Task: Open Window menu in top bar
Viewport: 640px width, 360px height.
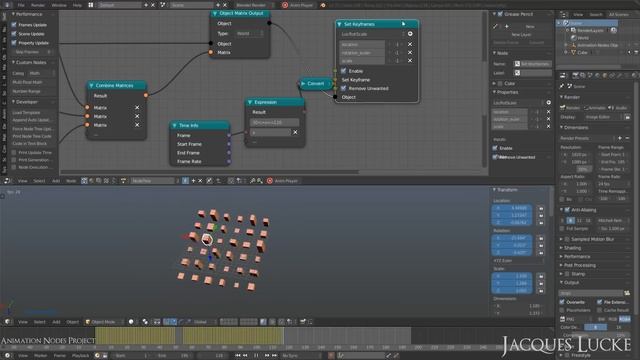Action: pos(59,5)
